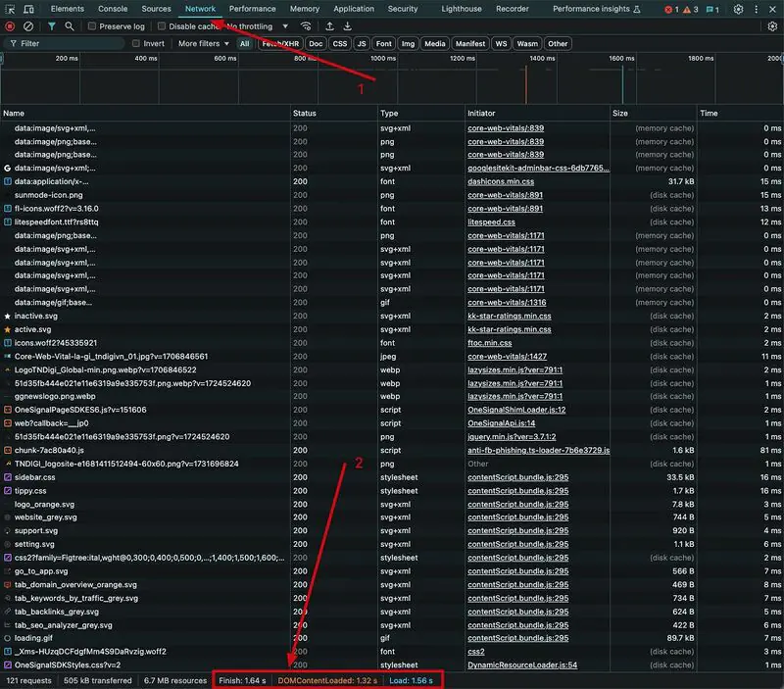Import HAR file upload icon
The image size is (784, 689).
pyautogui.click(x=329, y=26)
